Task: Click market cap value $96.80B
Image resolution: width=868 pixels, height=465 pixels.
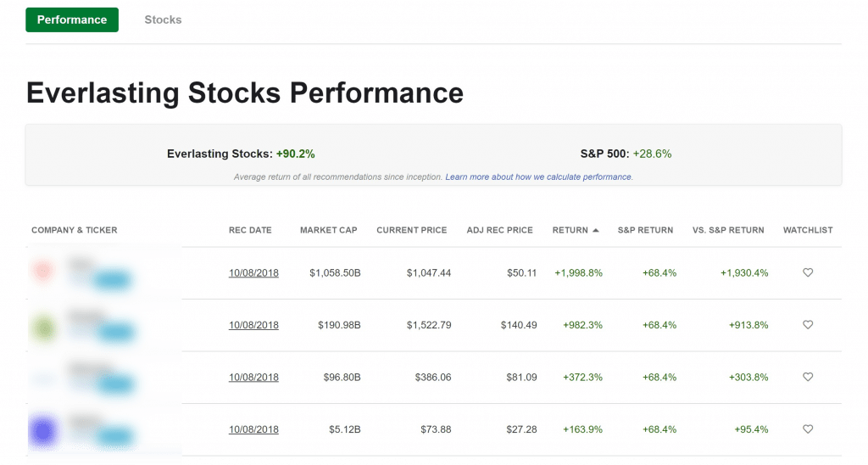Action: pos(342,377)
